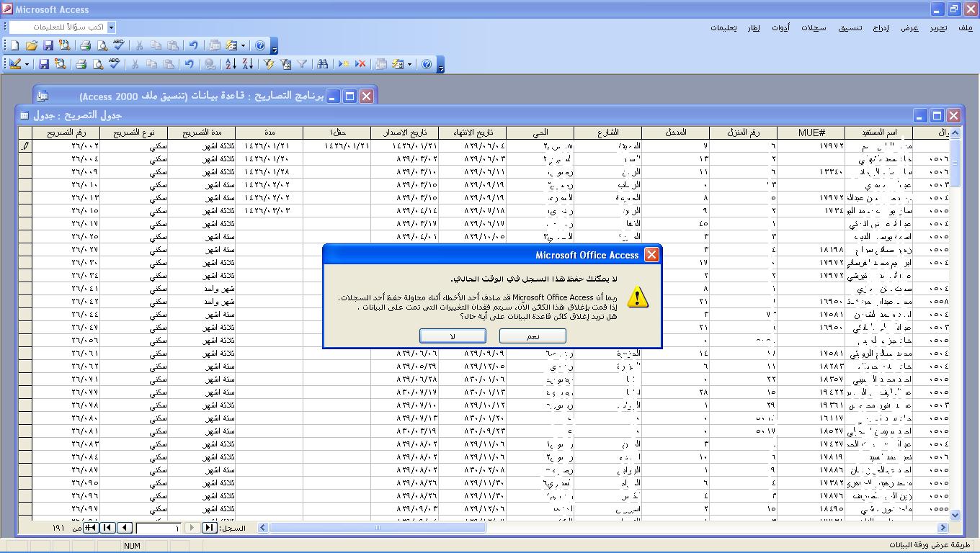Click the Sort Ascending A-Z icon
980x553 pixels.
pyautogui.click(x=231, y=64)
